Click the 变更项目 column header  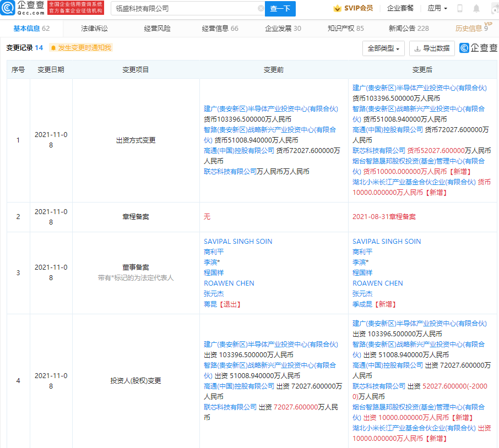(x=136, y=70)
